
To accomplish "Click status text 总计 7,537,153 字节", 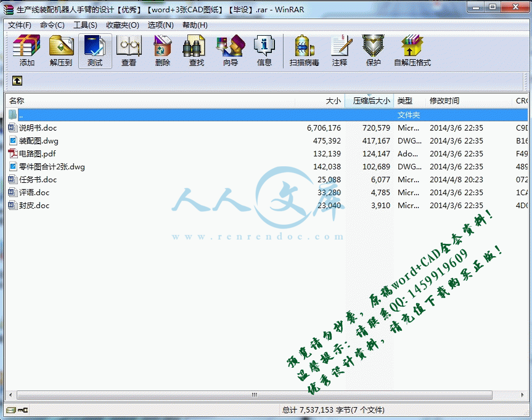I will point(316,410).
